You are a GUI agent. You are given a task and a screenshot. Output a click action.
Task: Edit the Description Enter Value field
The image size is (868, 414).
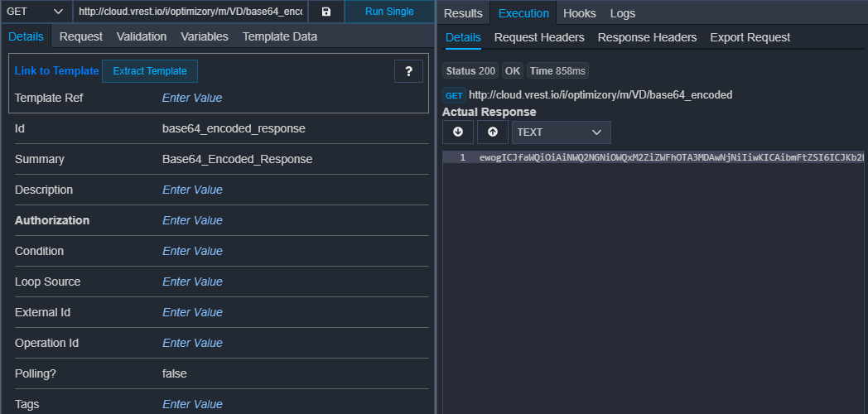pyautogui.click(x=192, y=190)
